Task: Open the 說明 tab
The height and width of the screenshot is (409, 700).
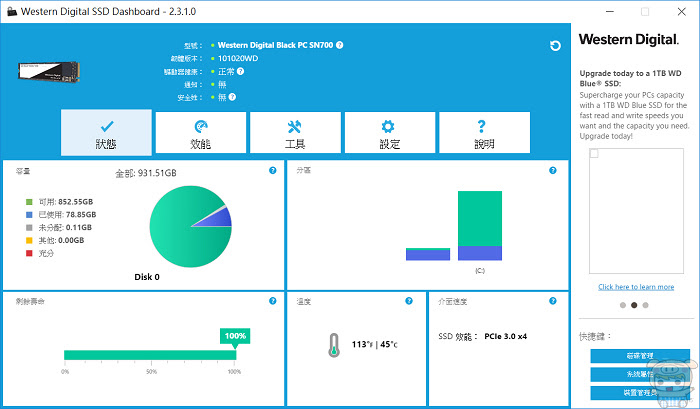Action: coord(484,133)
